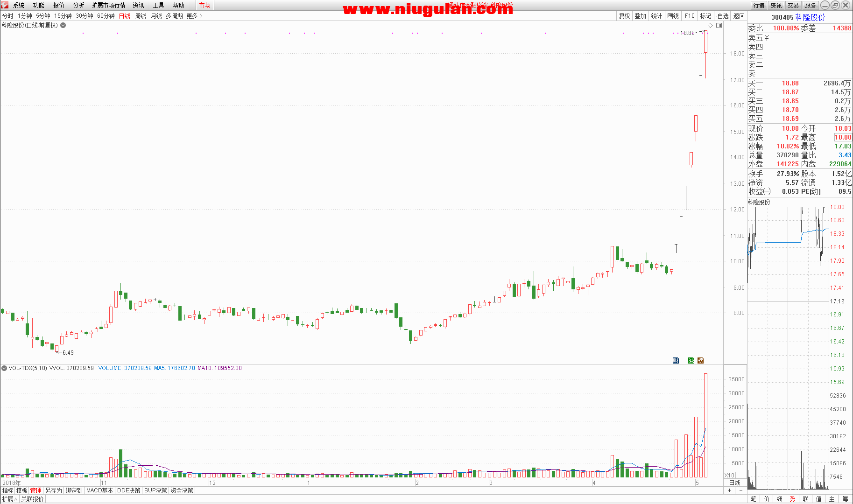
Task: Open the 日线 period selector near axis
Action: (735, 483)
